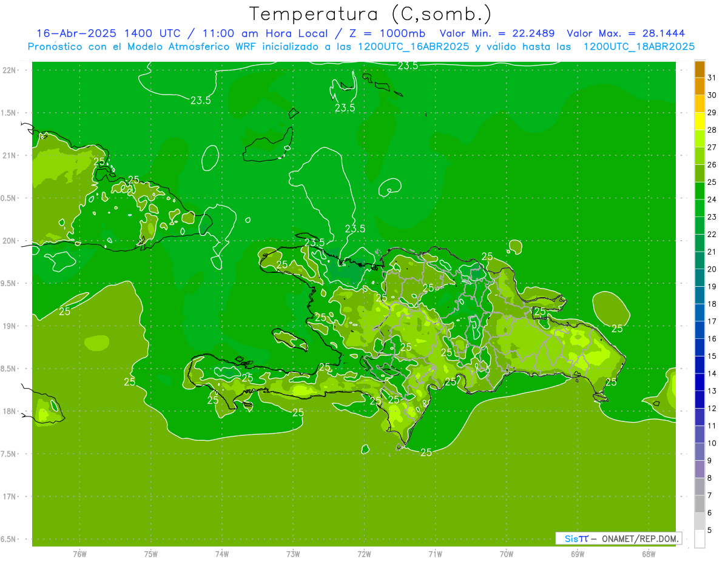Image resolution: width=728 pixels, height=562 pixels.
Task: Click the legend value "30"
Action: pos(712,95)
